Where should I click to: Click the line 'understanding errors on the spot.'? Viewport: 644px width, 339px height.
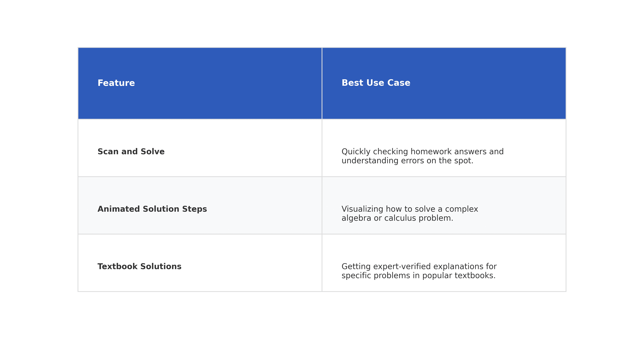[407, 160]
